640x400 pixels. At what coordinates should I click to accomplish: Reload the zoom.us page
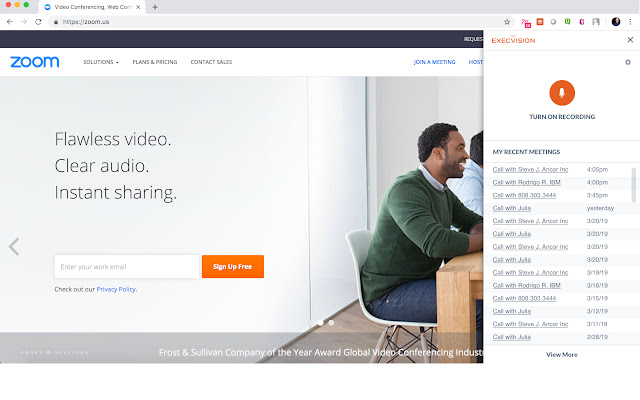tap(38, 22)
